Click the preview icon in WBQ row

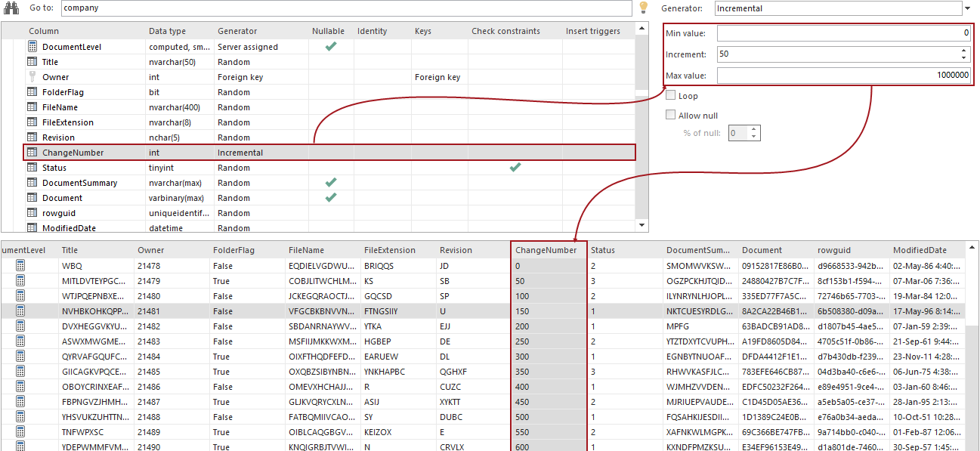20,265
